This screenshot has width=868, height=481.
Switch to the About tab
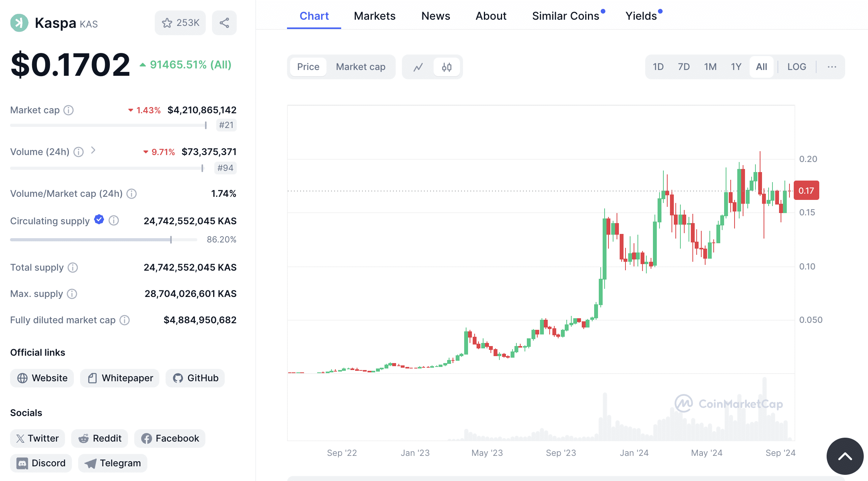click(491, 16)
